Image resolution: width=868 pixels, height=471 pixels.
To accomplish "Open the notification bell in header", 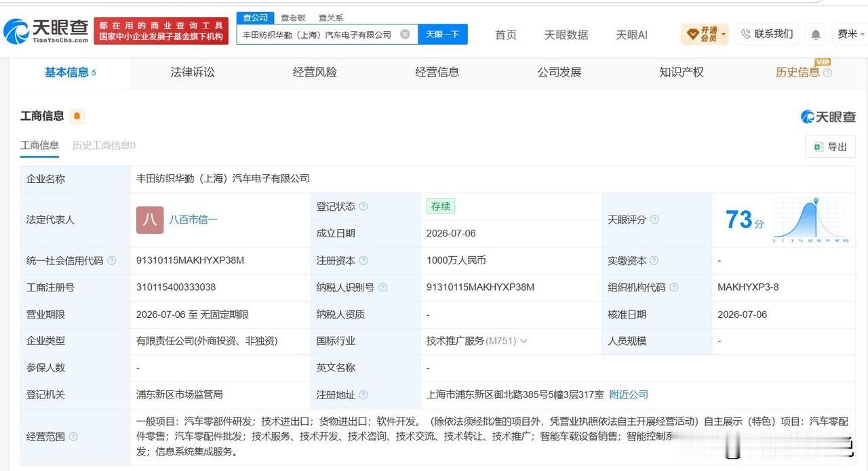I will 816,35.
